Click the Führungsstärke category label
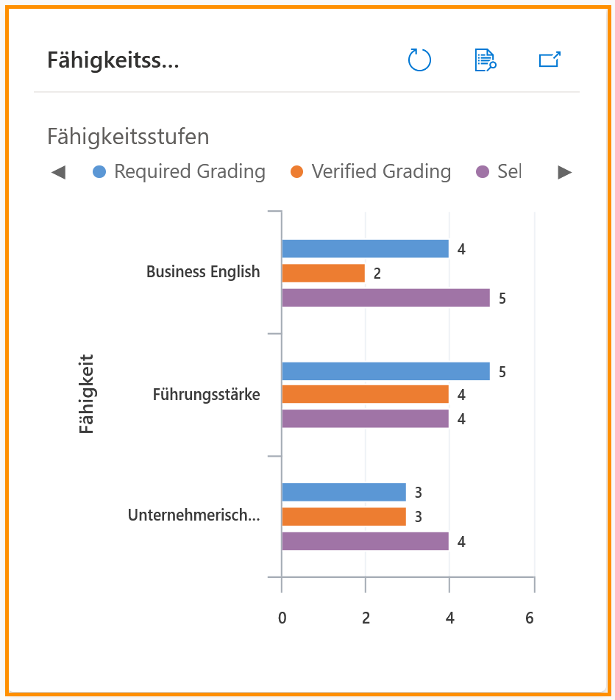Viewport: 615px width, 700px height. click(x=206, y=395)
